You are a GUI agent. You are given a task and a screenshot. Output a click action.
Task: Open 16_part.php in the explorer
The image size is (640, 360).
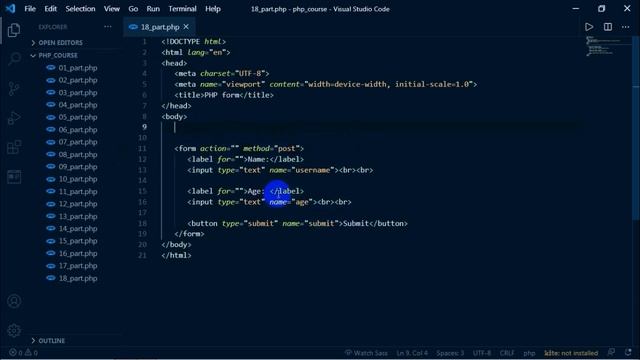coord(78,253)
